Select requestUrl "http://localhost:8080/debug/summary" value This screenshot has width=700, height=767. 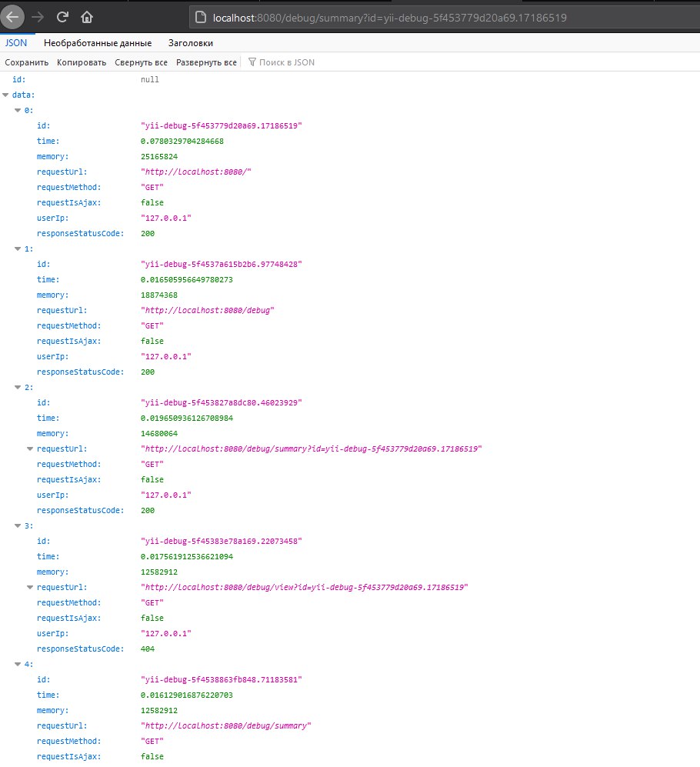click(x=226, y=726)
